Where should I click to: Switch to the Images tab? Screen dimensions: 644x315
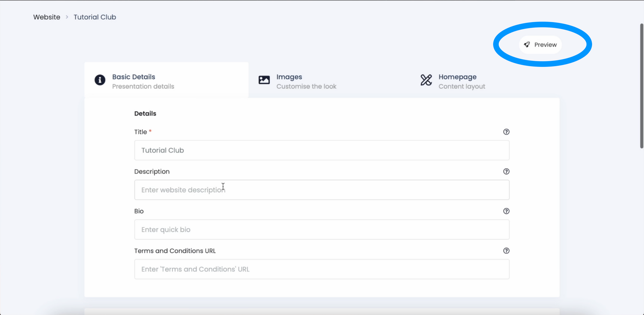[330, 80]
